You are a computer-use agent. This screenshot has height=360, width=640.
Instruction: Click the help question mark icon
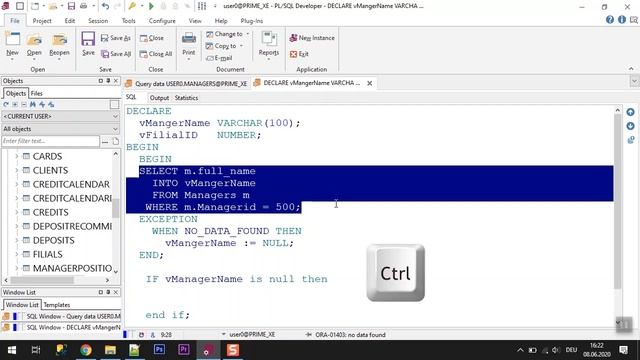pyautogui.click(x=610, y=20)
